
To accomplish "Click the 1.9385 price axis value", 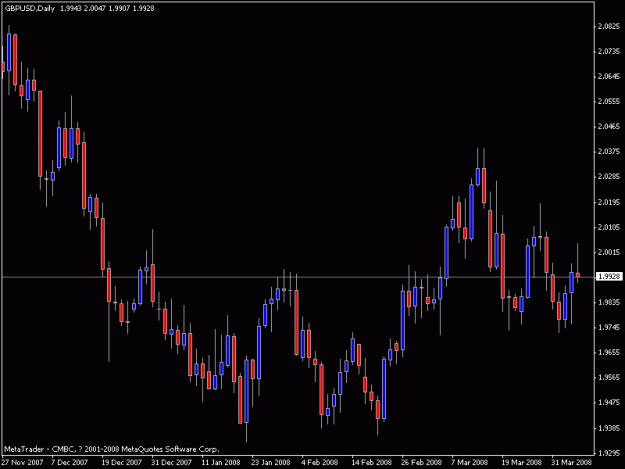I will (609, 428).
